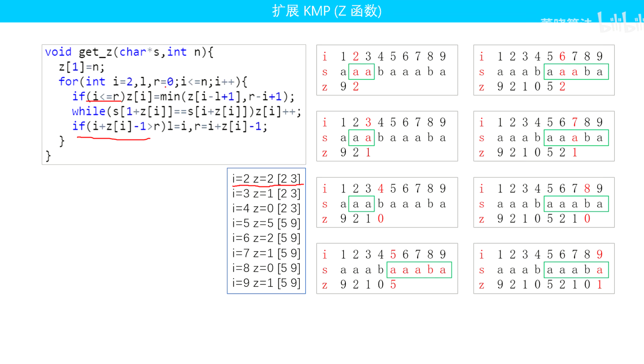
Task: Click the green box in the i=3 table
Action: click(x=362, y=138)
